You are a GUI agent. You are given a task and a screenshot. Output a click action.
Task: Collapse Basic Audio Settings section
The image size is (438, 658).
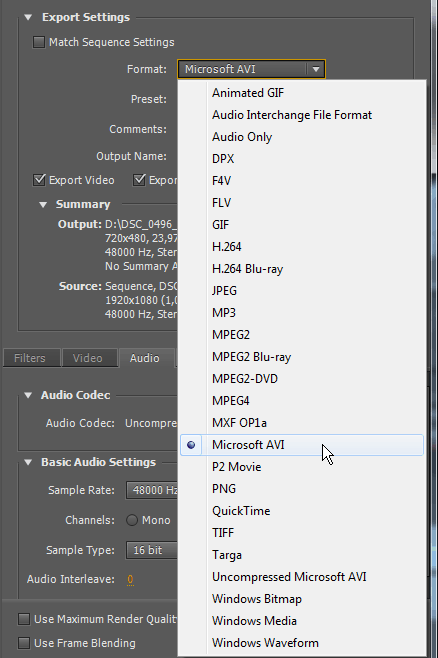28,462
